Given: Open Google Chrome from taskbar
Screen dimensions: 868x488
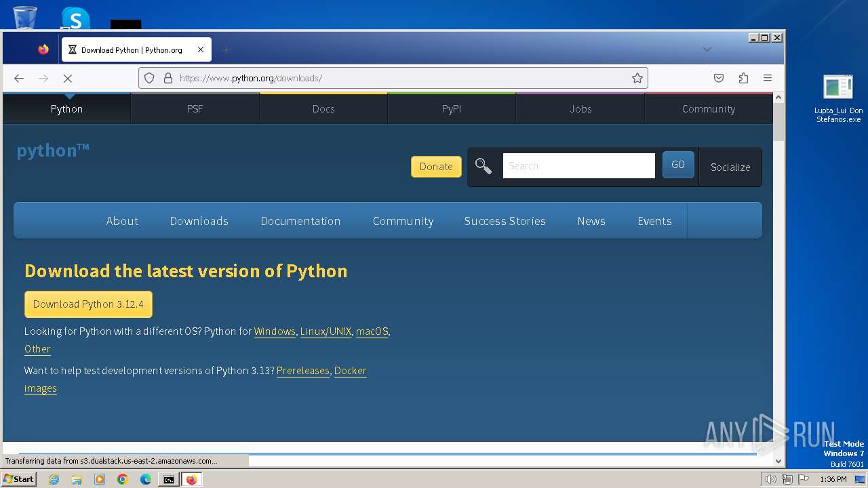Looking at the screenshot, I should [123, 479].
